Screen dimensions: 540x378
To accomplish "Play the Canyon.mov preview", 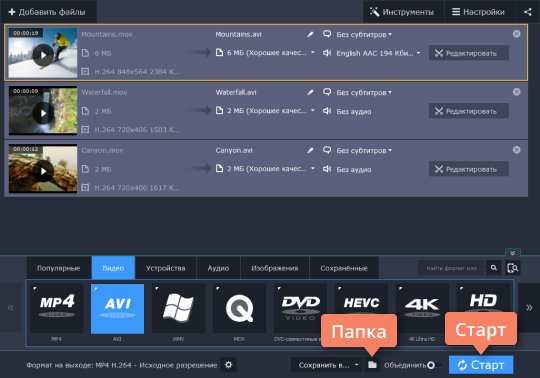I will point(43,171).
